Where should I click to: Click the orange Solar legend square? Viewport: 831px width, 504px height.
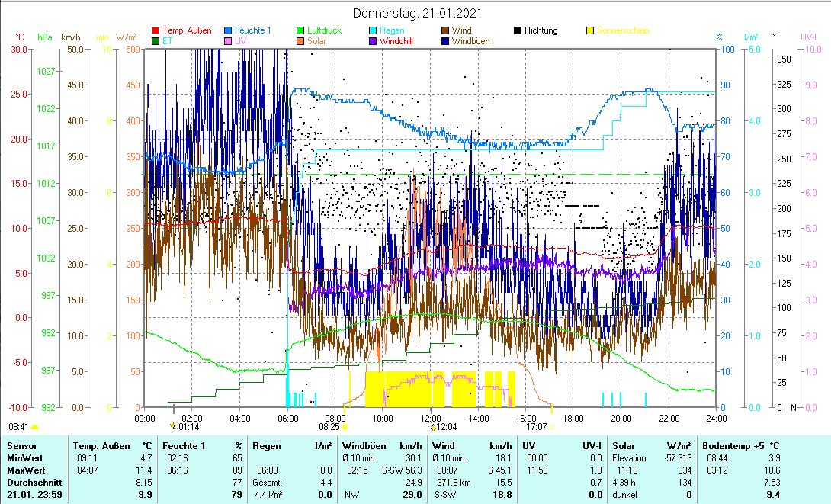(x=301, y=41)
